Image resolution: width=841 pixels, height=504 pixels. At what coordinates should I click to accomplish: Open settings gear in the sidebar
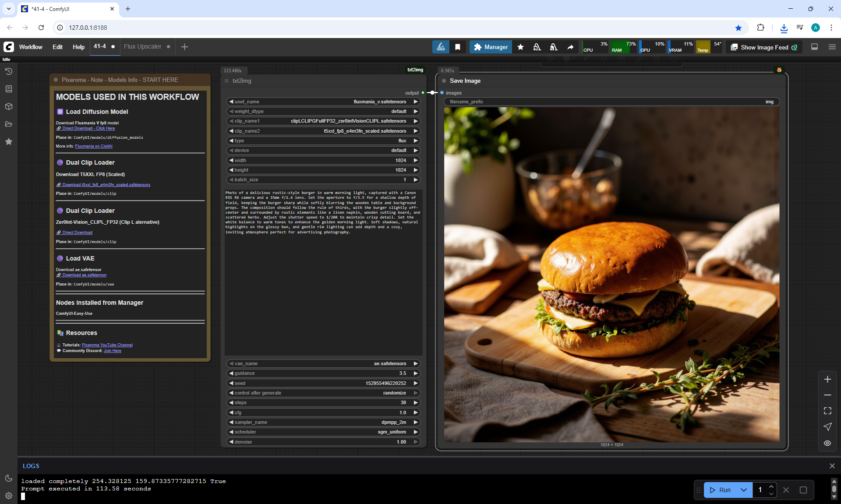pos(8,495)
